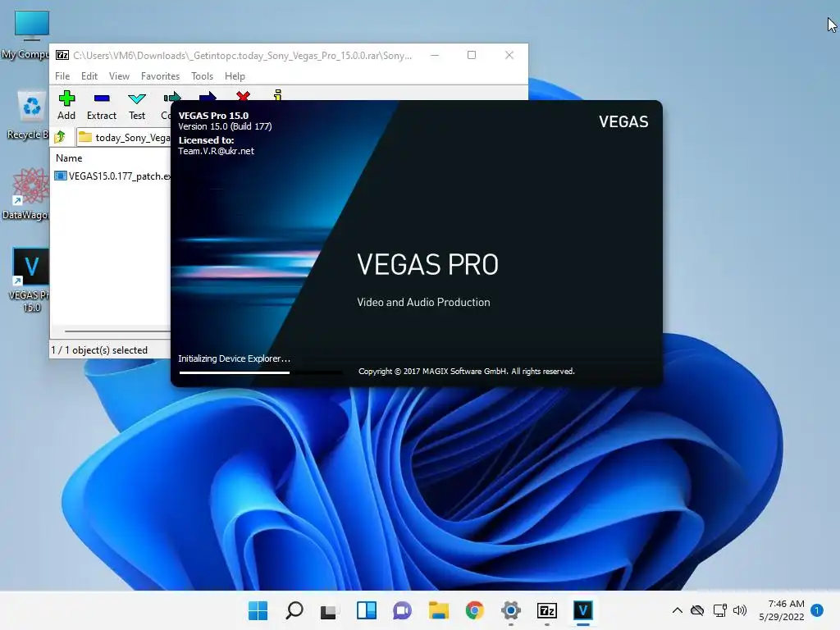Screen dimensions: 840x630
Task: Open the File menu in 7-Zip
Action: click(x=62, y=76)
